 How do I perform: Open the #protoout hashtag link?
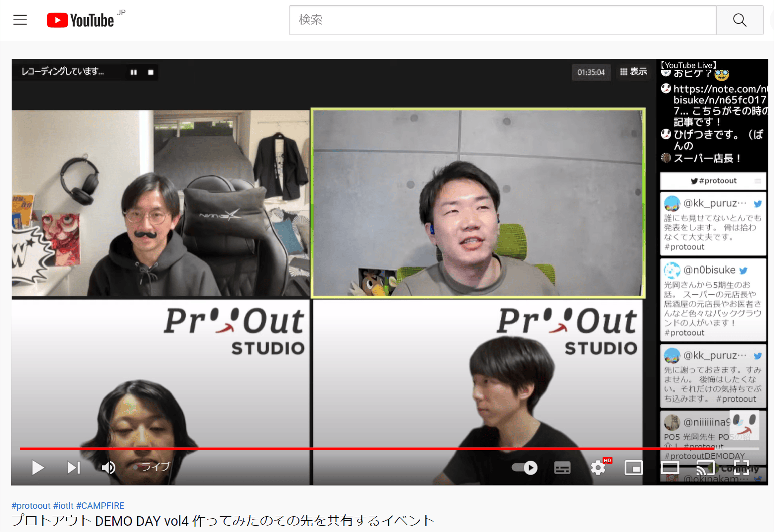(x=31, y=506)
